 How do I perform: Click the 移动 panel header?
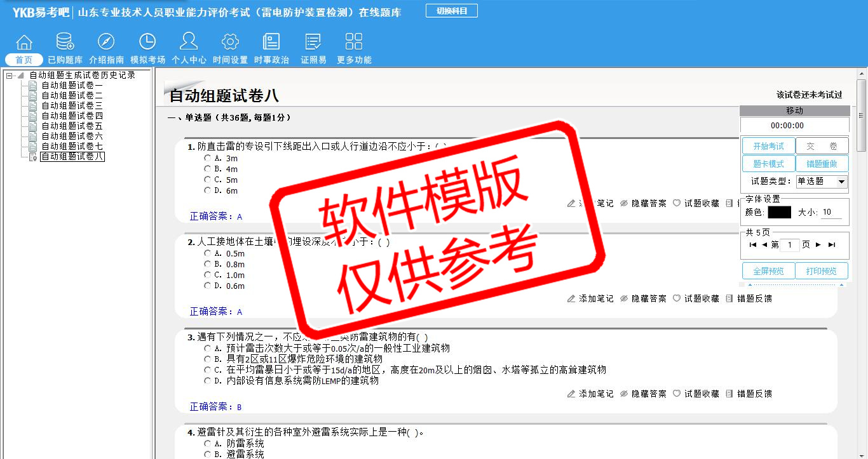click(794, 110)
